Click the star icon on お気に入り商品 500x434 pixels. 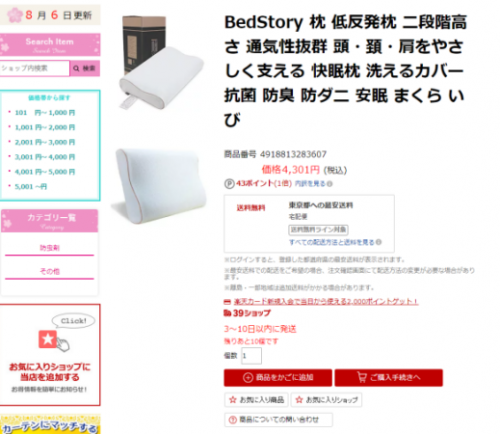(233, 399)
